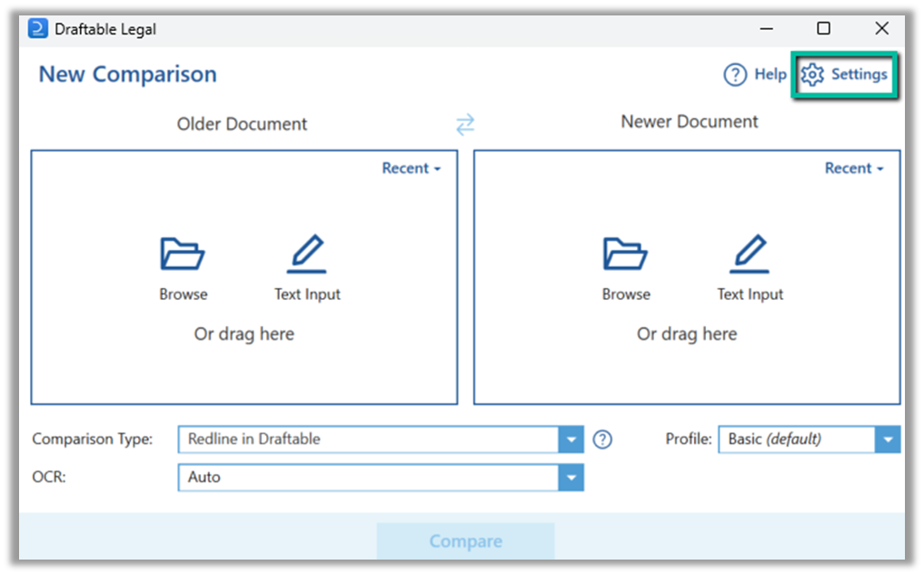924x575 pixels.
Task: Click 'Or drag here' in Newer Document
Action: [x=687, y=334]
